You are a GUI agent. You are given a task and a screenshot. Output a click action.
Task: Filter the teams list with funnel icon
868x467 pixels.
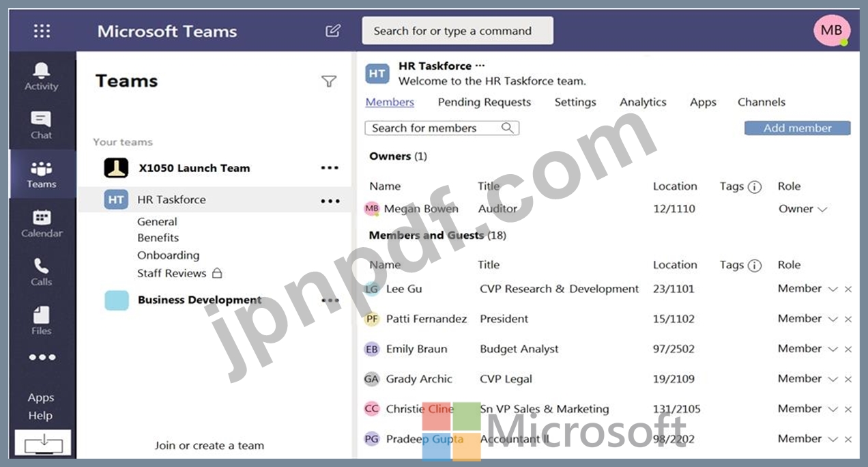tap(329, 82)
